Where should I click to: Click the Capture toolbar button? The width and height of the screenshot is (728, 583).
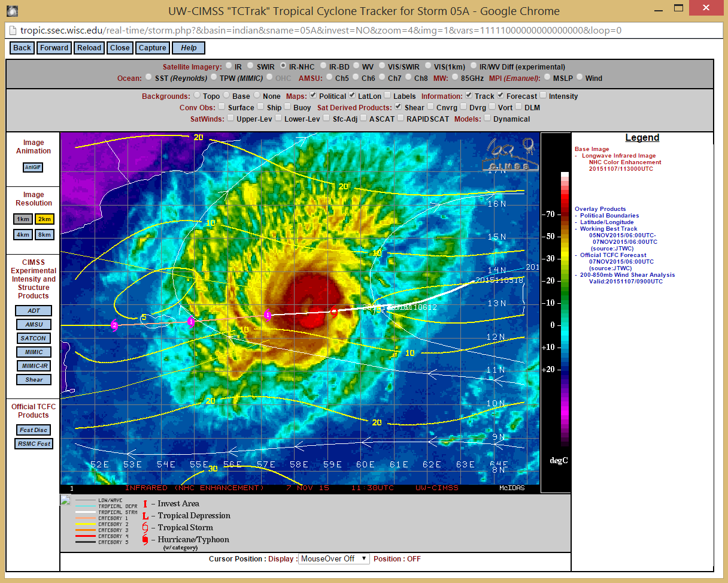tap(152, 48)
